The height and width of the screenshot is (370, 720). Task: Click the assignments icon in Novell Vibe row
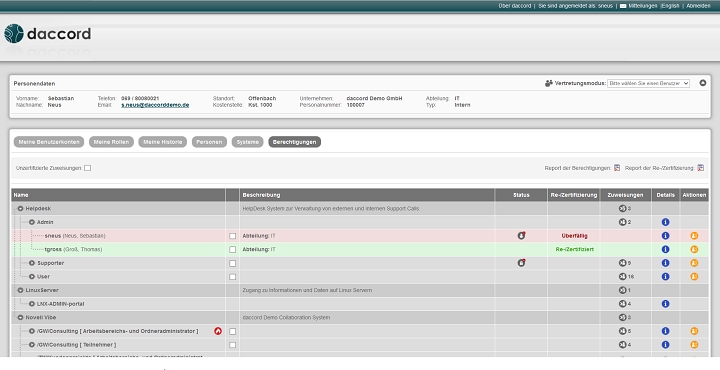pyautogui.click(x=622, y=318)
